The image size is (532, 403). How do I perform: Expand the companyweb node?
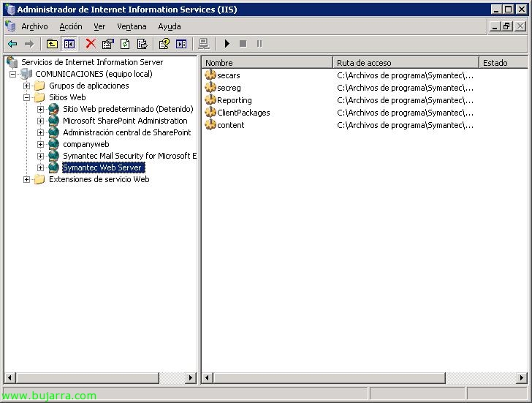pyautogui.click(x=40, y=144)
